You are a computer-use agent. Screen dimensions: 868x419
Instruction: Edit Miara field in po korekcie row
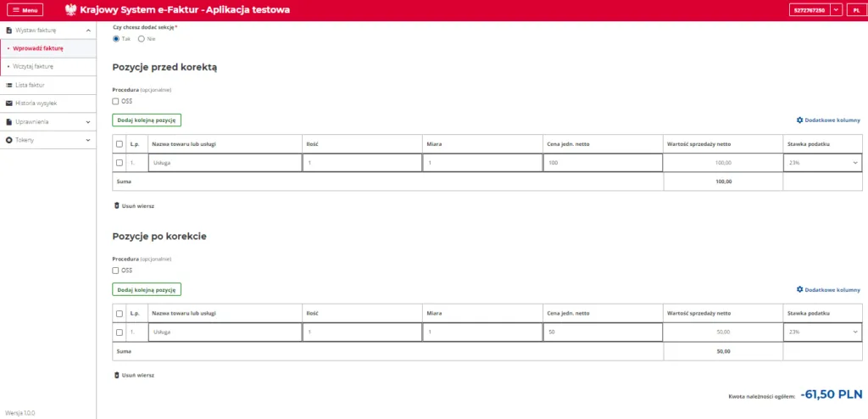pyautogui.click(x=482, y=332)
